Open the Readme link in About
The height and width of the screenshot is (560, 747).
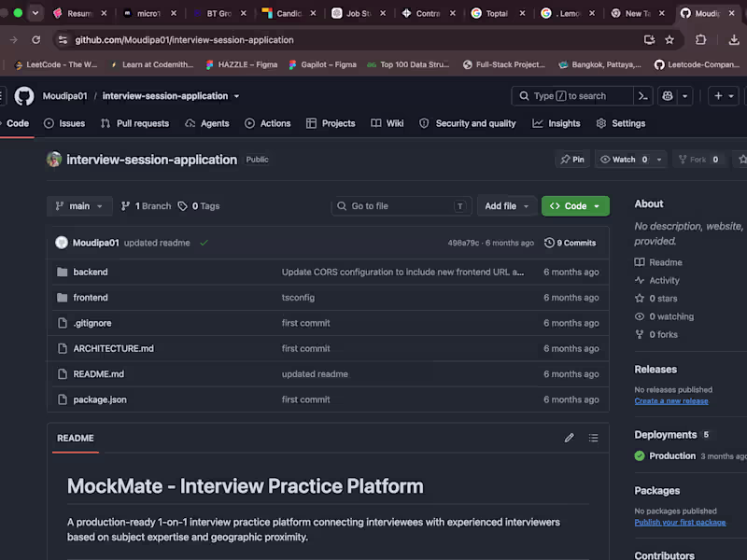pos(658,262)
